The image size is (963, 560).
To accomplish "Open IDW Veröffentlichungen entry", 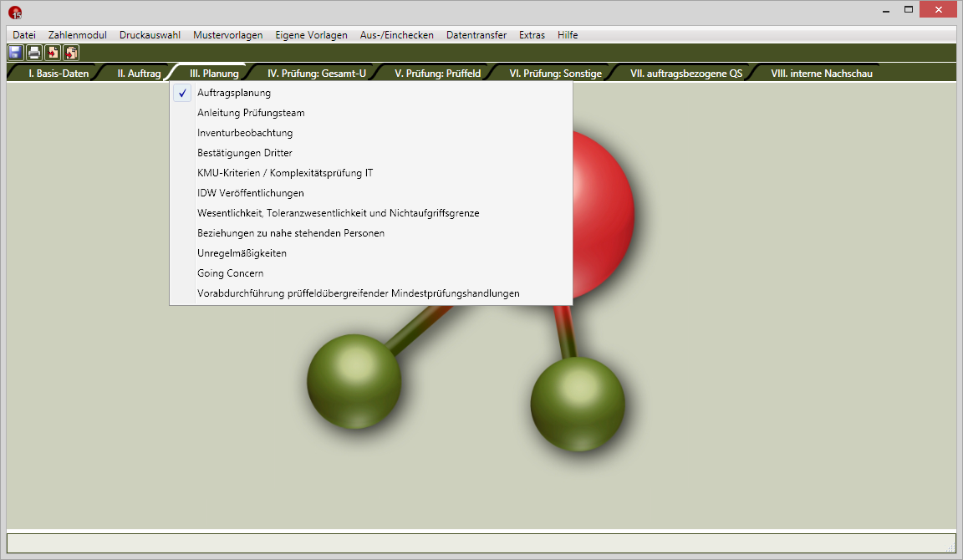I will coord(251,193).
